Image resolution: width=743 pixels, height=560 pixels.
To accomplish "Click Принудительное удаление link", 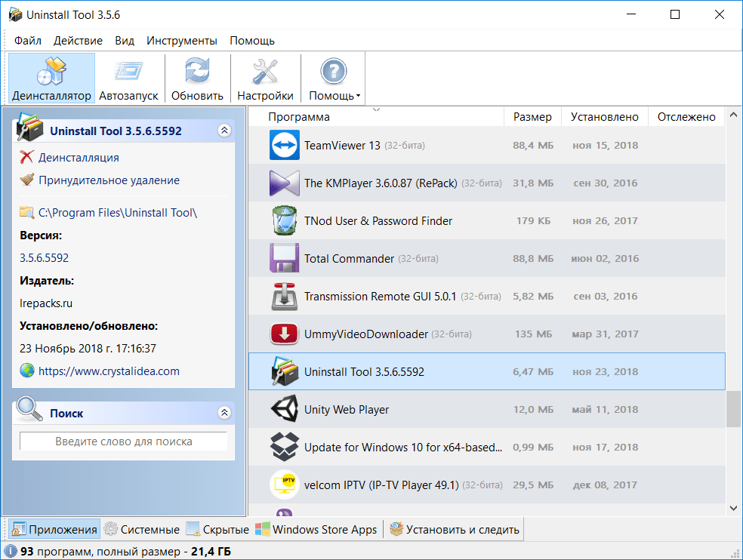I will tap(109, 180).
